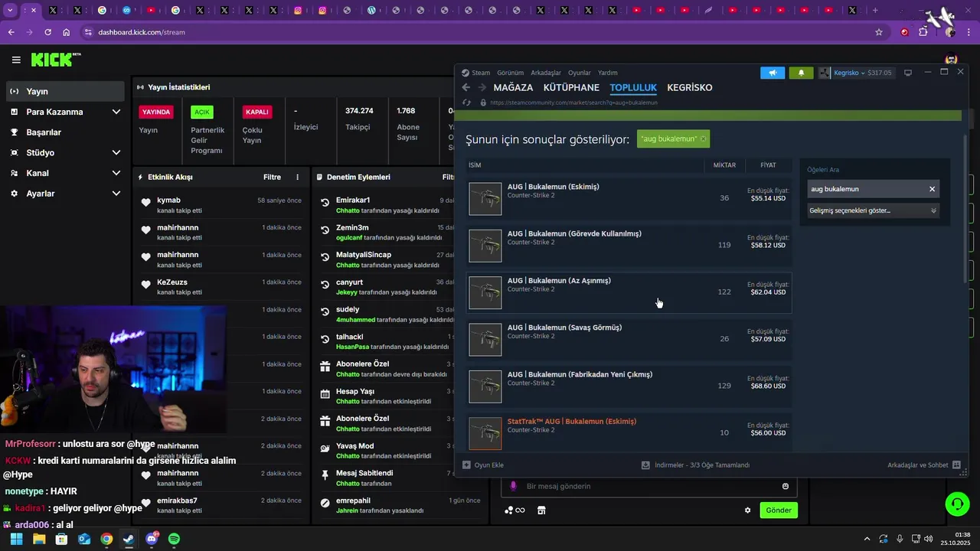Viewport: 980px width, 551px height.
Task: Expand the Ayarlar sidebar section
Action: pyautogui.click(x=116, y=194)
